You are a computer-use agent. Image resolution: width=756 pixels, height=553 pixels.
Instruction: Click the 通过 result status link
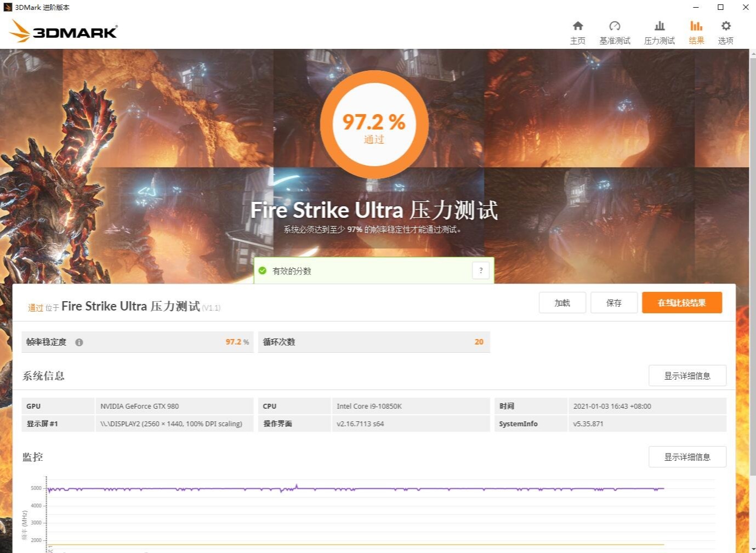pos(36,307)
